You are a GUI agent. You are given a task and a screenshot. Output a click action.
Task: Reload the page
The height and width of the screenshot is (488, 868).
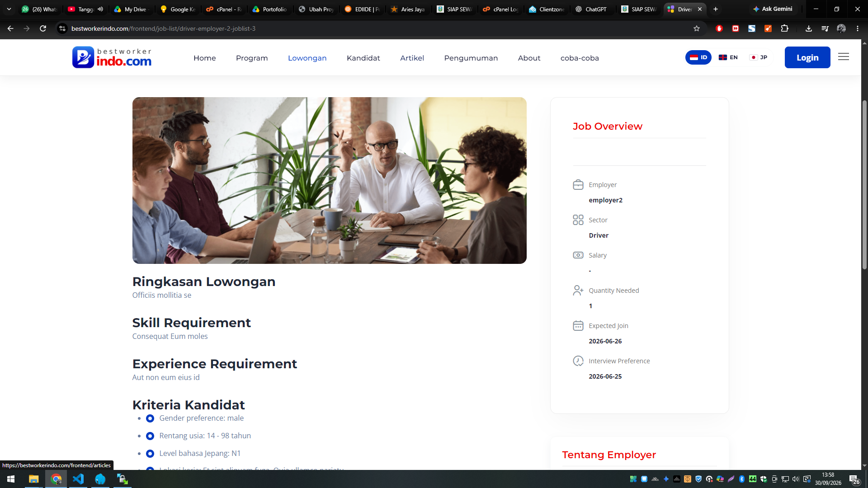[43, 28]
